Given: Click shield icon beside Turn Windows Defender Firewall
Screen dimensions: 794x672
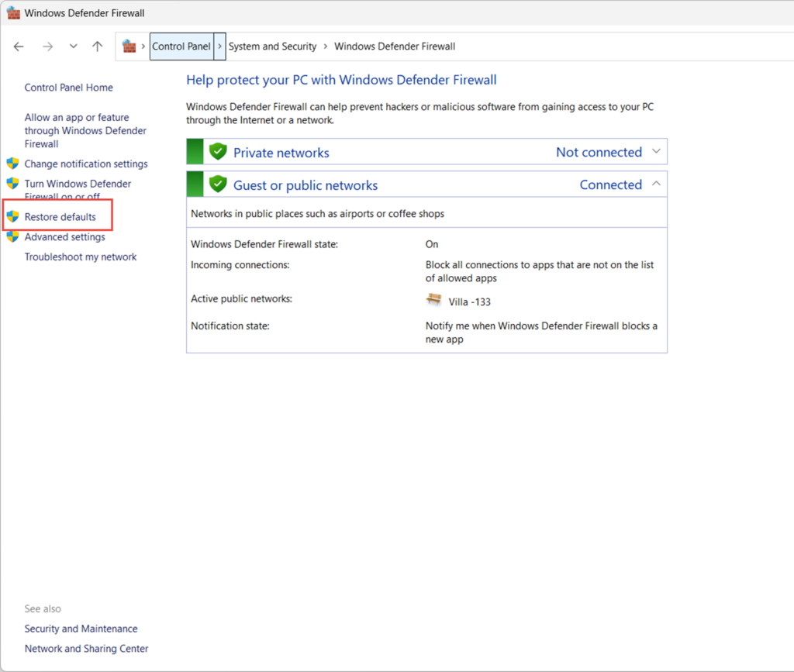Looking at the screenshot, I should 12,183.
